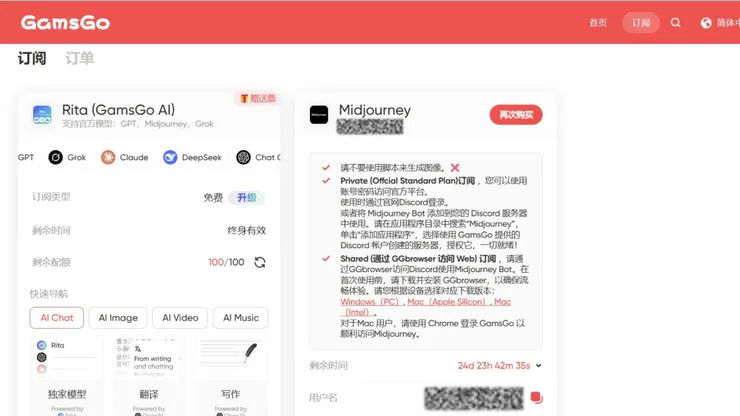
Task: Click the 再次购买 button
Action: 516,115
